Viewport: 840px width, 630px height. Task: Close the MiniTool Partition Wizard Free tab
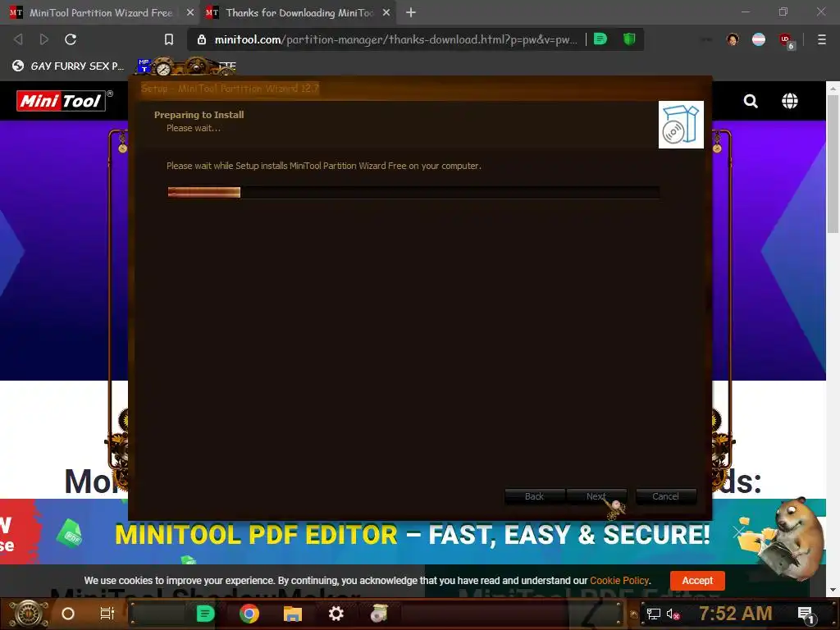pyautogui.click(x=190, y=12)
